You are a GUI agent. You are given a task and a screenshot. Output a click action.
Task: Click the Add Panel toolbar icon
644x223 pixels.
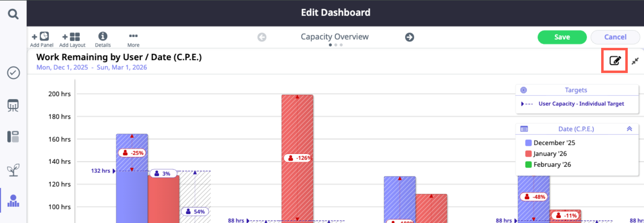(42, 39)
